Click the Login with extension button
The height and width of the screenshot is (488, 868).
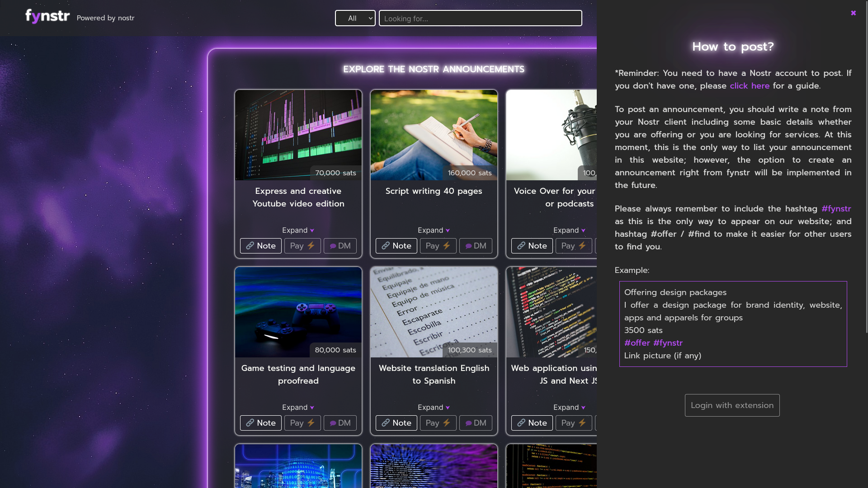732,405
